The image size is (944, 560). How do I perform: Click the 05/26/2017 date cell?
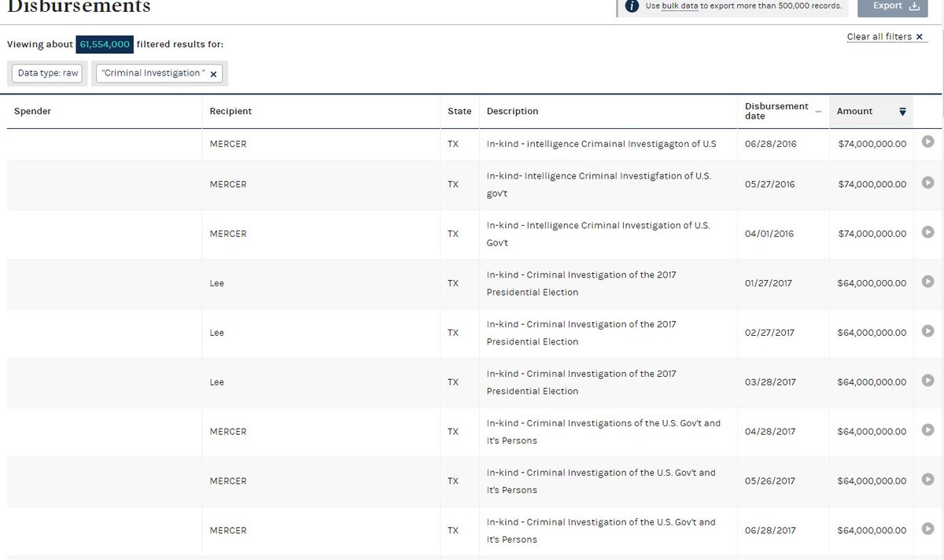click(x=769, y=482)
